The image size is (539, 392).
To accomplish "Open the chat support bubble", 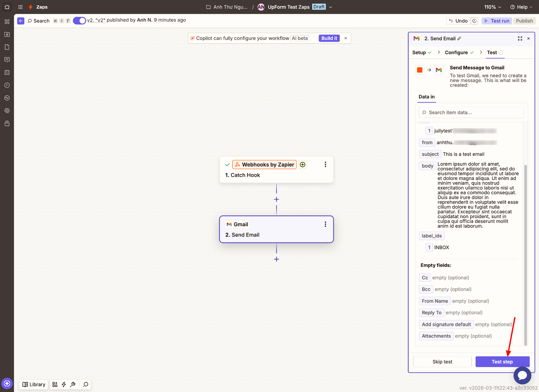I will [x=522, y=375].
